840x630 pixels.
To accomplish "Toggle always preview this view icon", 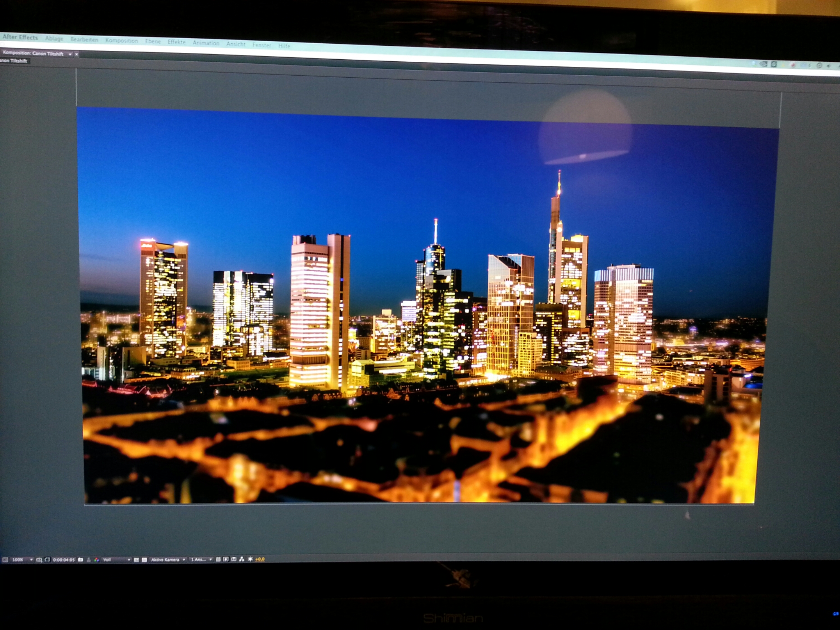I will [5, 559].
